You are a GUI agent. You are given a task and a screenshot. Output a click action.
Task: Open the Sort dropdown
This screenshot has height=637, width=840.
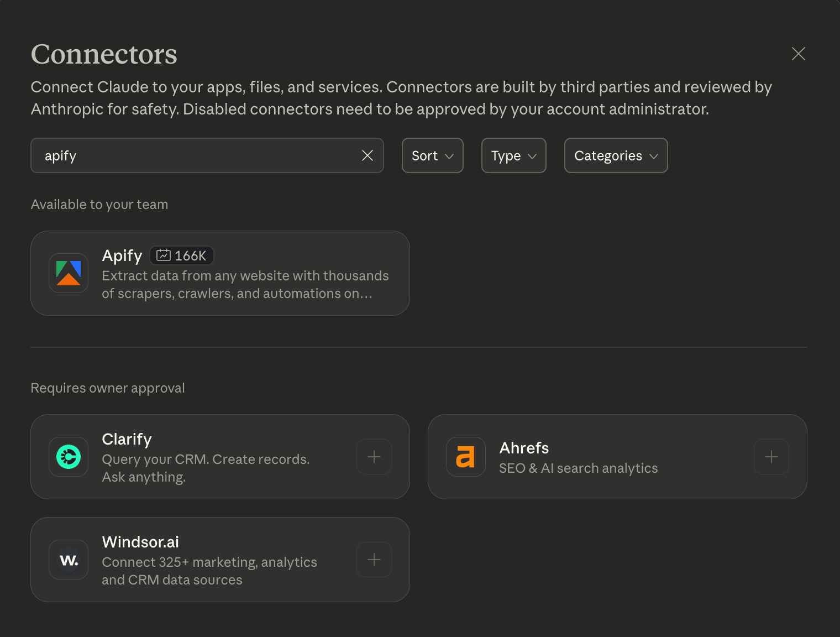432,155
